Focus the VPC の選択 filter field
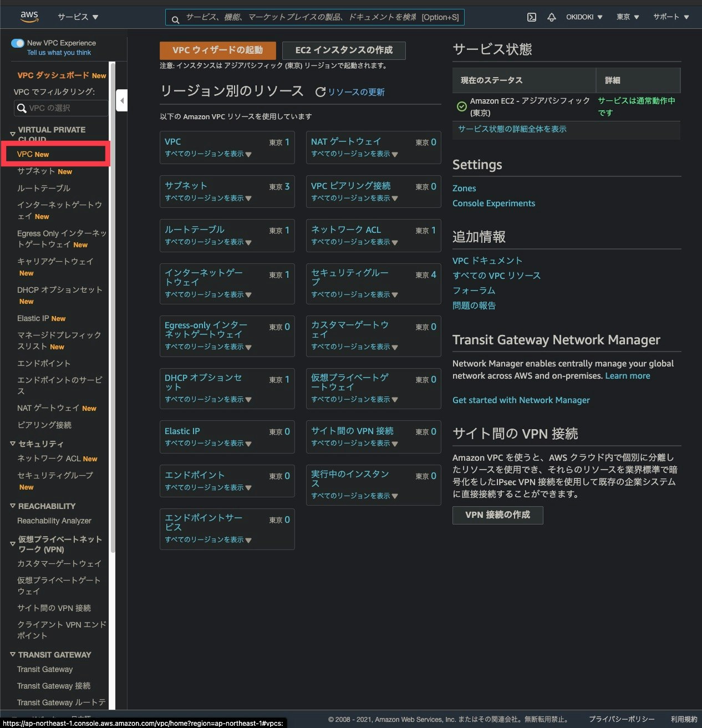 pos(61,108)
